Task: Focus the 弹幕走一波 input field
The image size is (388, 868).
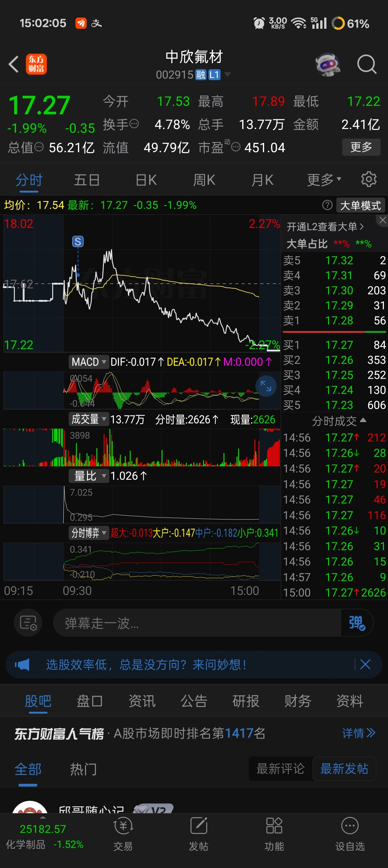Action: coord(197,623)
